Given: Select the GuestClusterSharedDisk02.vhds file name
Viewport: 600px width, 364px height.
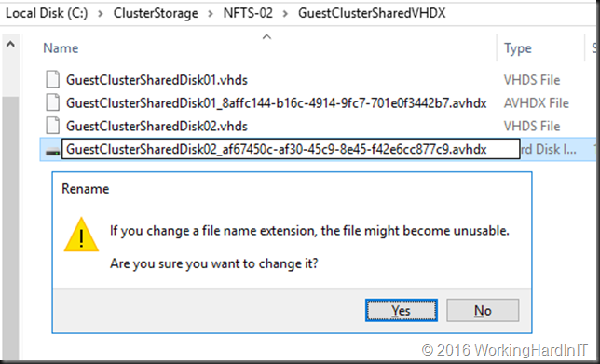Looking at the screenshot, I should click(157, 127).
